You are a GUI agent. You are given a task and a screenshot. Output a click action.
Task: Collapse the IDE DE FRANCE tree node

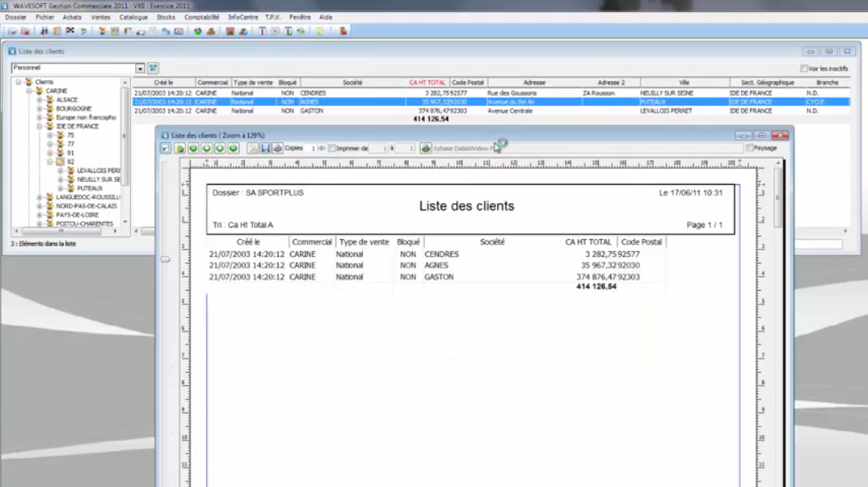[39, 126]
